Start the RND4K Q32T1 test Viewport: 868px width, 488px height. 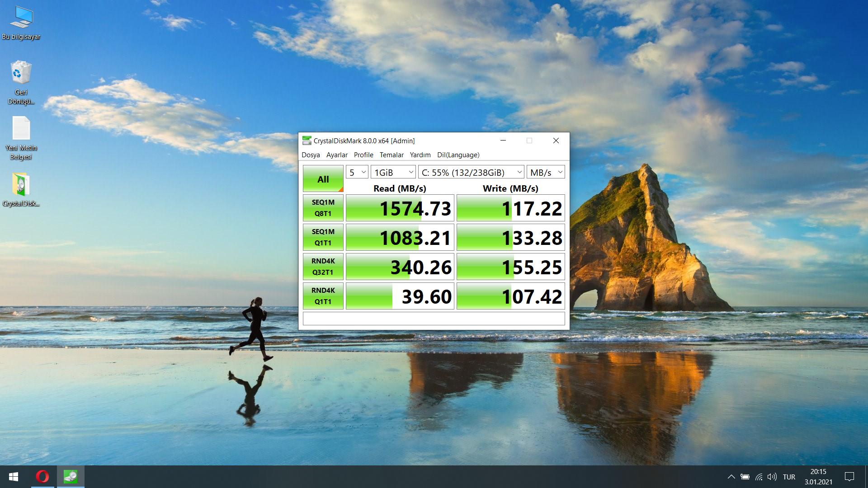[x=323, y=267]
